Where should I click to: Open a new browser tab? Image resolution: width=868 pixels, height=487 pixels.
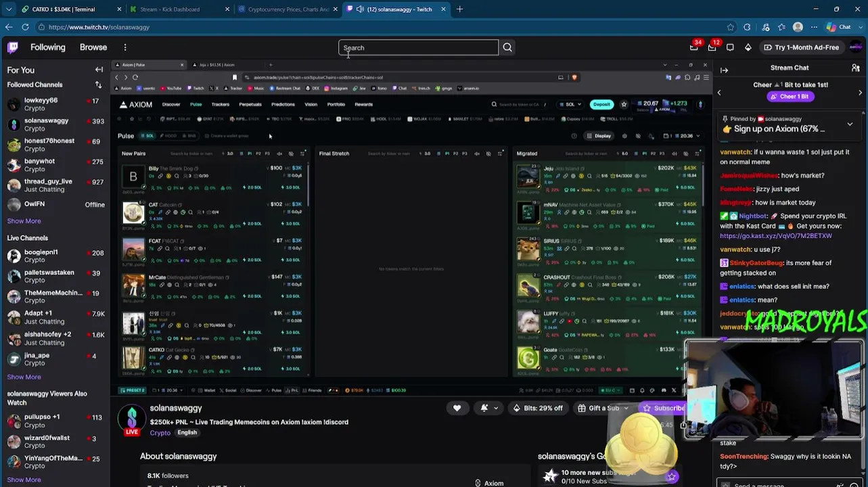pos(459,9)
